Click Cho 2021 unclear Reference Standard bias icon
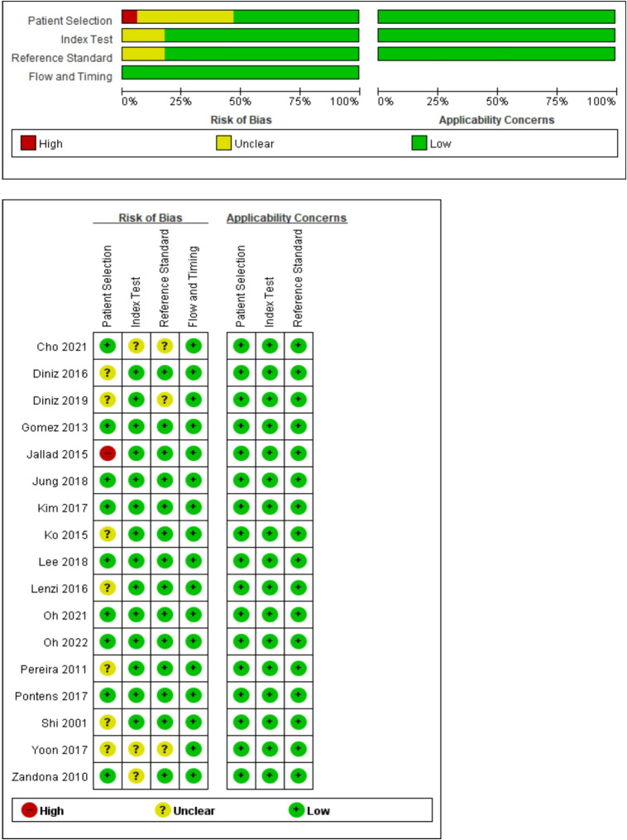 pyautogui.click(x=165, y=346)
